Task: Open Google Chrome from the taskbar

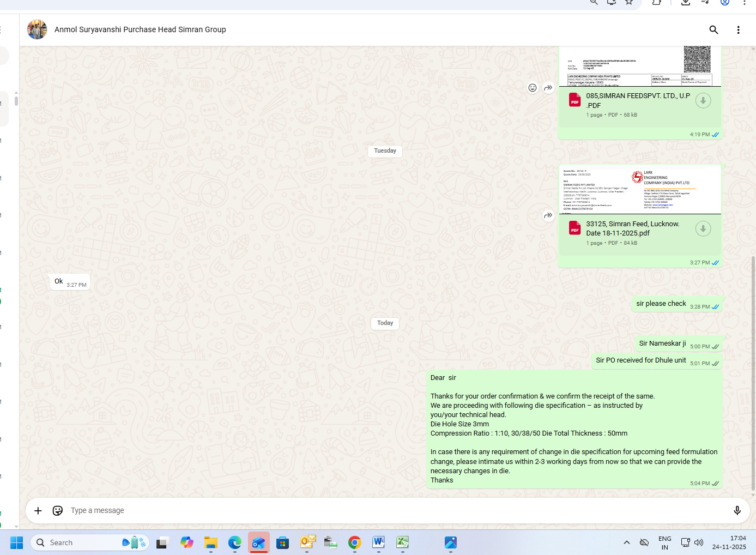Action: 355,542
